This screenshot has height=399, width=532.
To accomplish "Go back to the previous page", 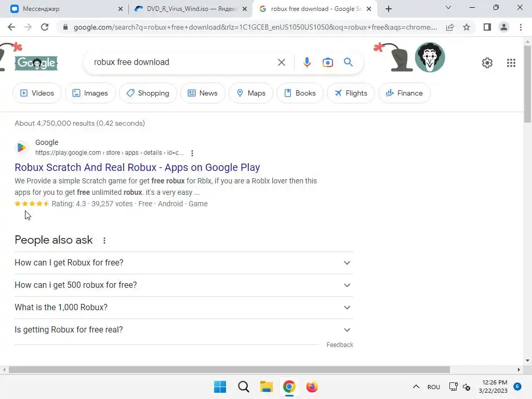I will [11, 27].
